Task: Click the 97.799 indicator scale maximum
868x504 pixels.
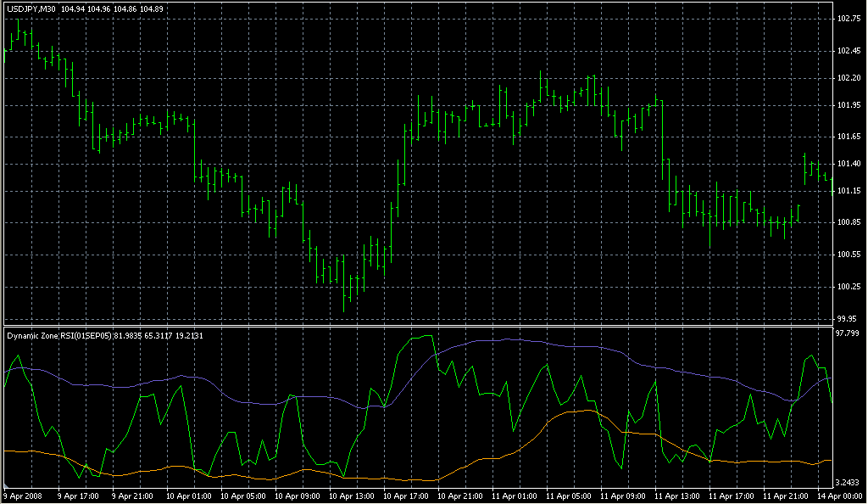Action: click(848, 333)
